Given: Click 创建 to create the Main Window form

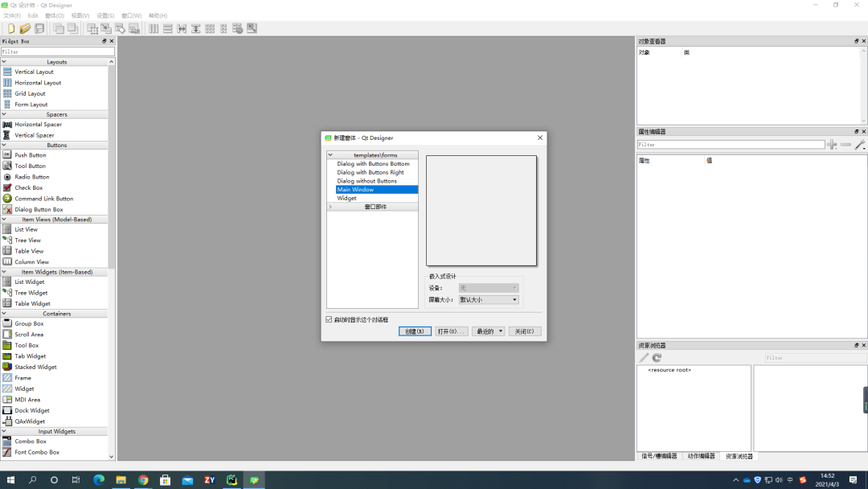Looking at the screenshot, I should (415, 331).
